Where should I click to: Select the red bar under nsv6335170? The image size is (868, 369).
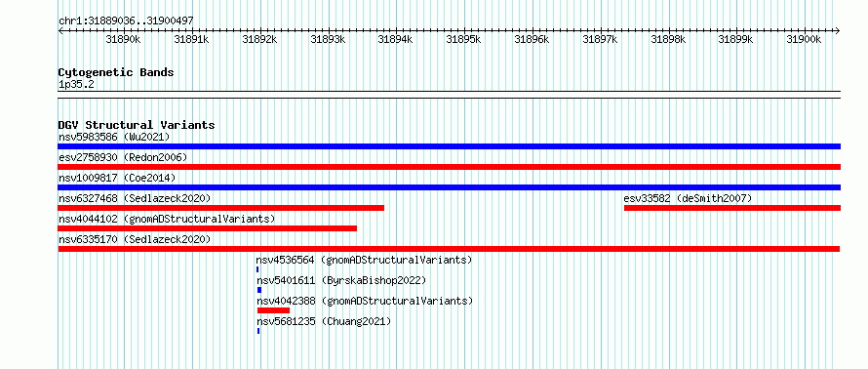pyautogui.click(x=449, y=249)
